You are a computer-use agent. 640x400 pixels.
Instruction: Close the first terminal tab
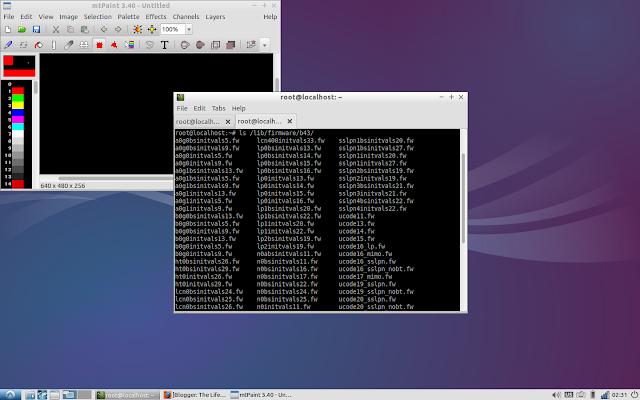[x=228, y=122]
